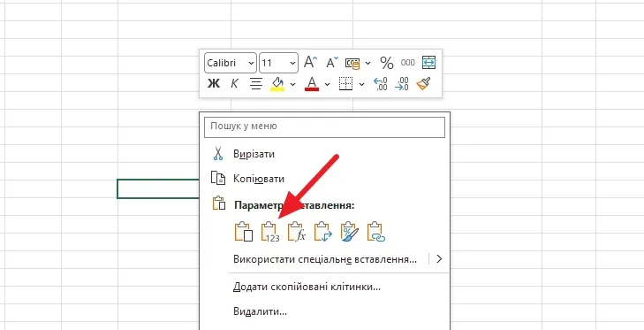
Task: Expand the accounting format dropdown arrow
Action: click(368, 63)
